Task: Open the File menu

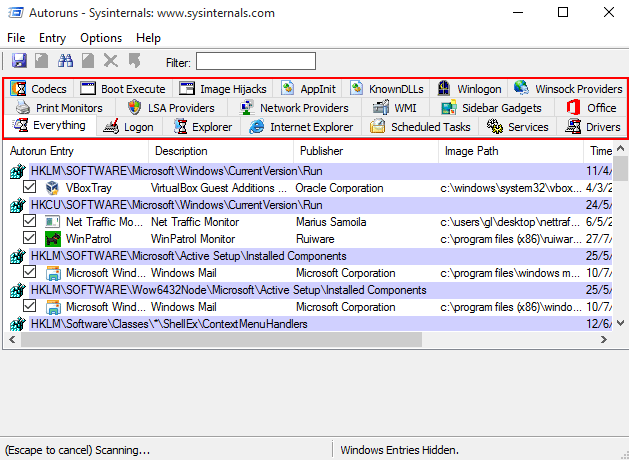Action: pyautogui.click(x=16, y=38)
